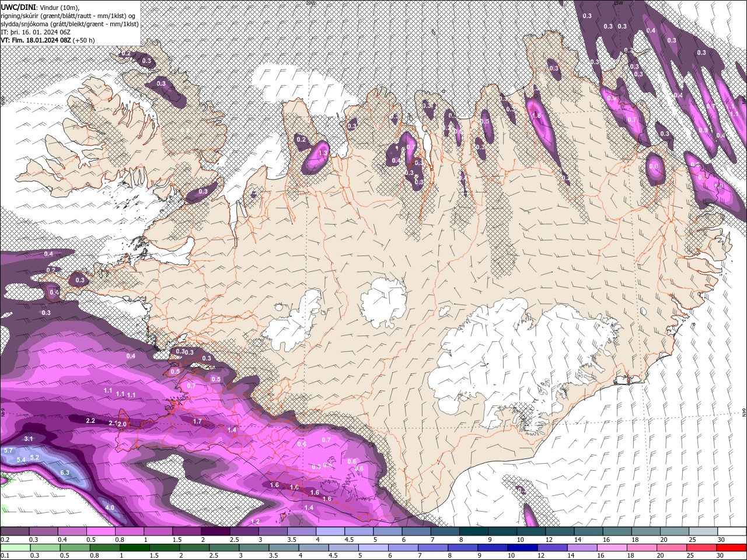Click the 5.2 precipitation value on the map
This screenshot has width=747, height=560.
(x=34, y=457)
